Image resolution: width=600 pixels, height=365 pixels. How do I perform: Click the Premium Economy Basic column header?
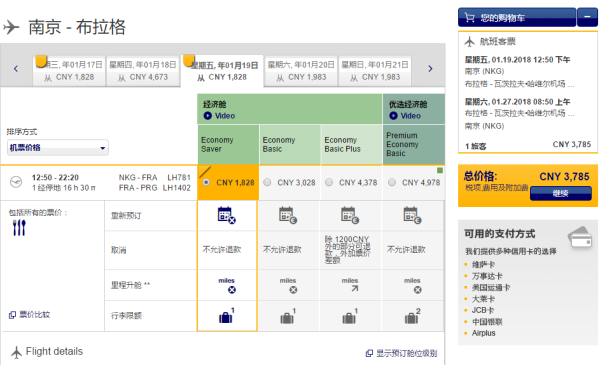(x=414, y=145)
